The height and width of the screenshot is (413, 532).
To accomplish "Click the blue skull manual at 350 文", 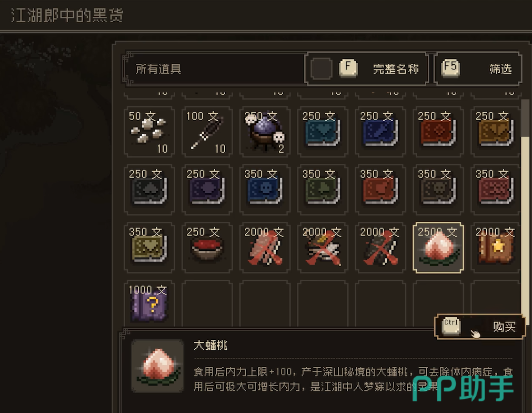I will [x=265, y=190].
